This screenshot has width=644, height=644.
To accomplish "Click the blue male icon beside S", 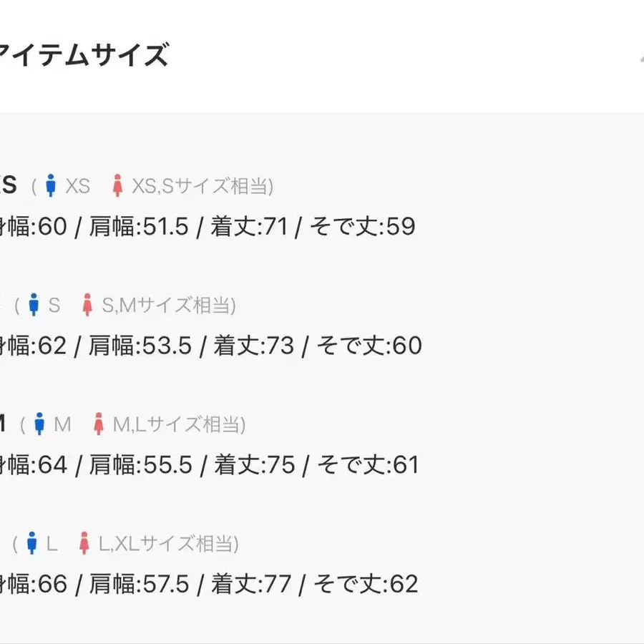I will 34,306.
